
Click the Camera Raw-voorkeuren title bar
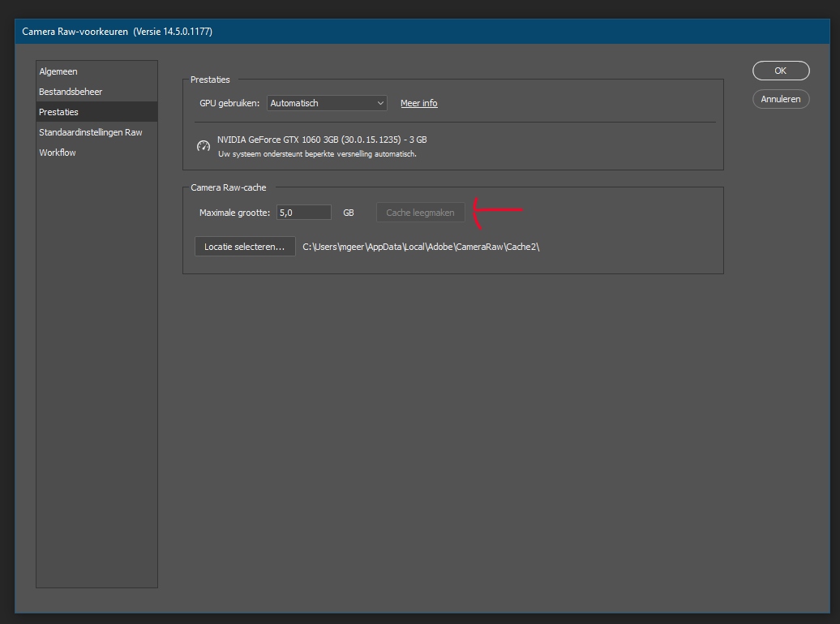click(x=422, y=32)
